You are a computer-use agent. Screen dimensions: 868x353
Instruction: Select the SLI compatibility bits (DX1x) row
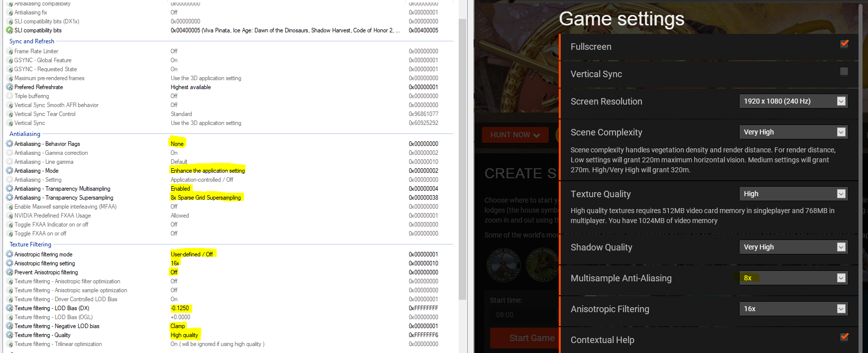[x=229, y=21]
